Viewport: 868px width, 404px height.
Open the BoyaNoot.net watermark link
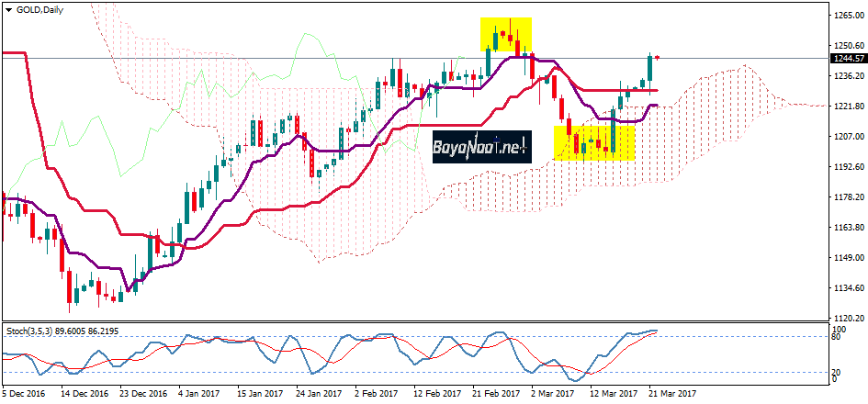coord(483,144)
